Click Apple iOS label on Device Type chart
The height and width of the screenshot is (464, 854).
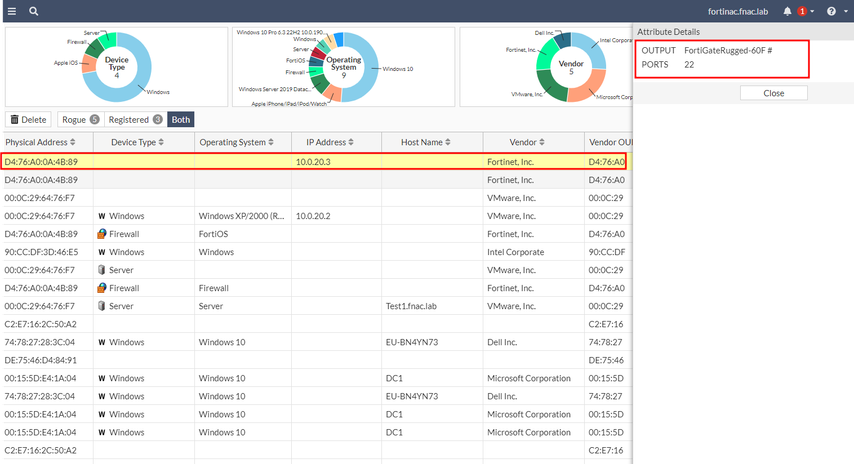click(x=65, y=63)
